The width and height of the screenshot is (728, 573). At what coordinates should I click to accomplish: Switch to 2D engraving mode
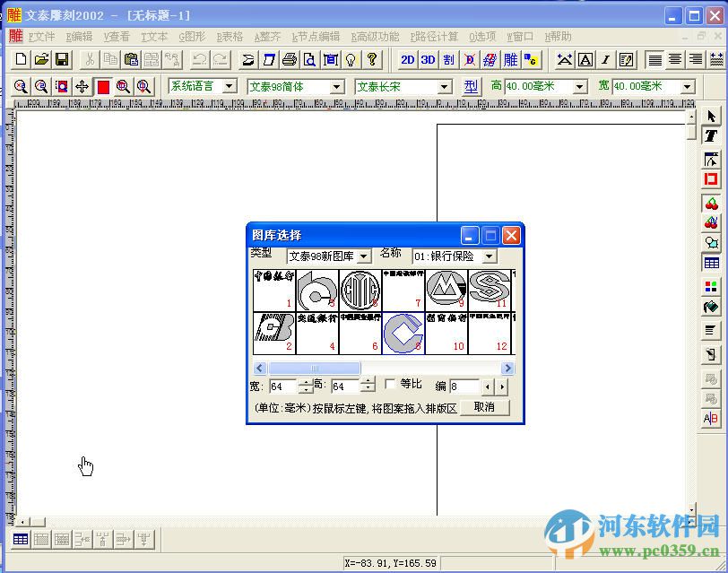[x=407, y=59]
